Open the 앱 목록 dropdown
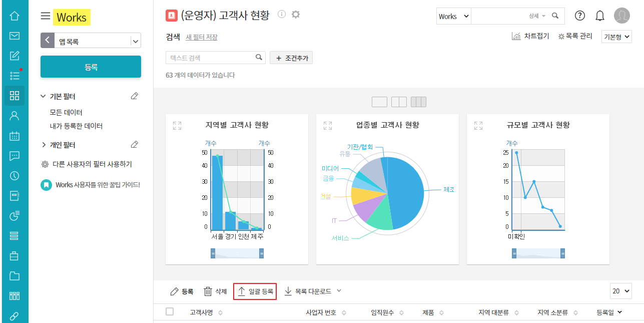This screenshot has height=323, width=644. [136, 41]
